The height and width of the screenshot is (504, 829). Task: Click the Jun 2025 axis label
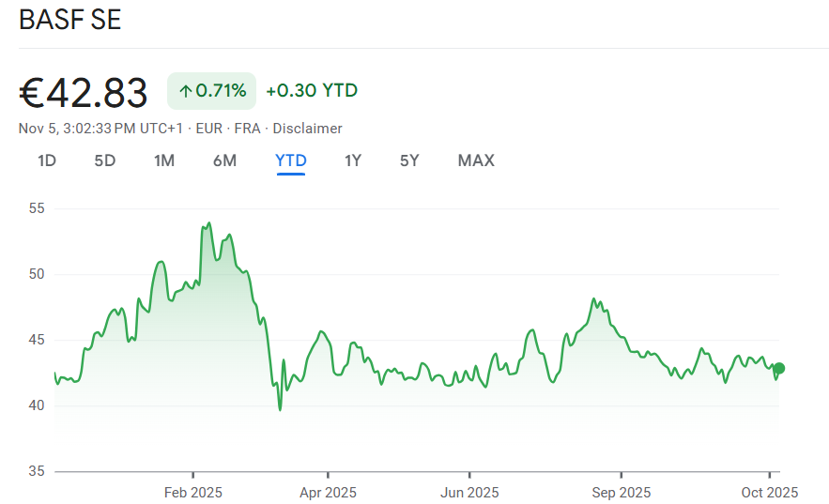[x=469, y=492]
